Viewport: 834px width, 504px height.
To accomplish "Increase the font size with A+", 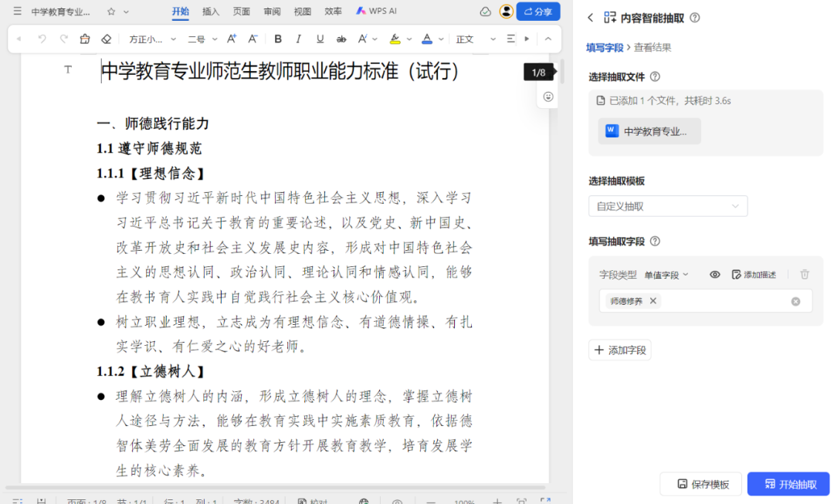I will tap(232, 39).
